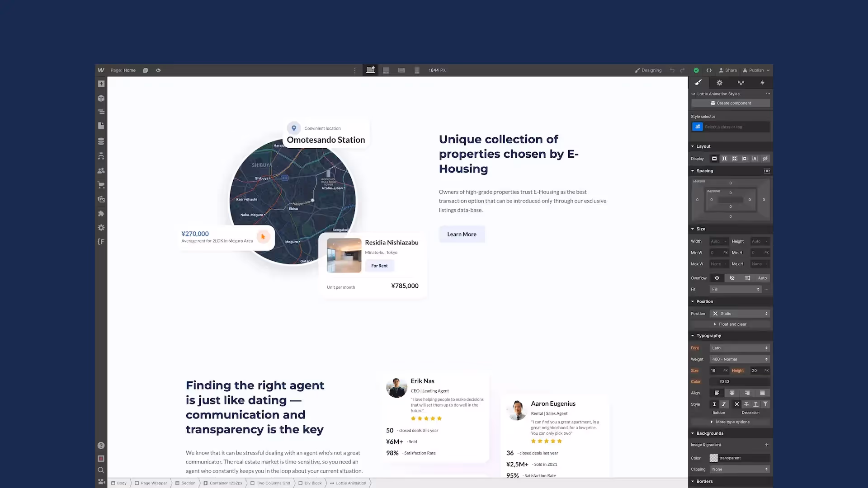Viewport: 868px width, 488px height.
Task: Click the Create component button
Action: click(730, 103)
